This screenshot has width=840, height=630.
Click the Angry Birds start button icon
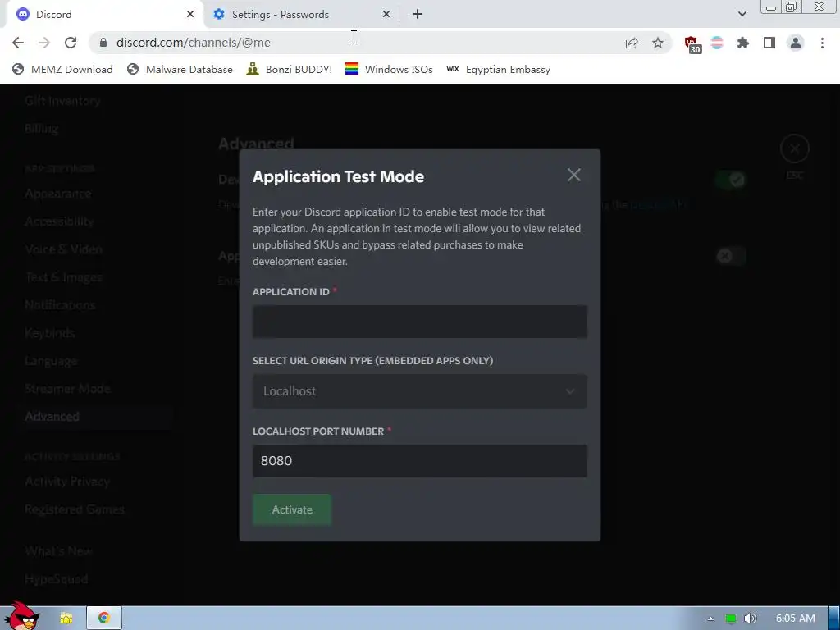tap(22, 616)
